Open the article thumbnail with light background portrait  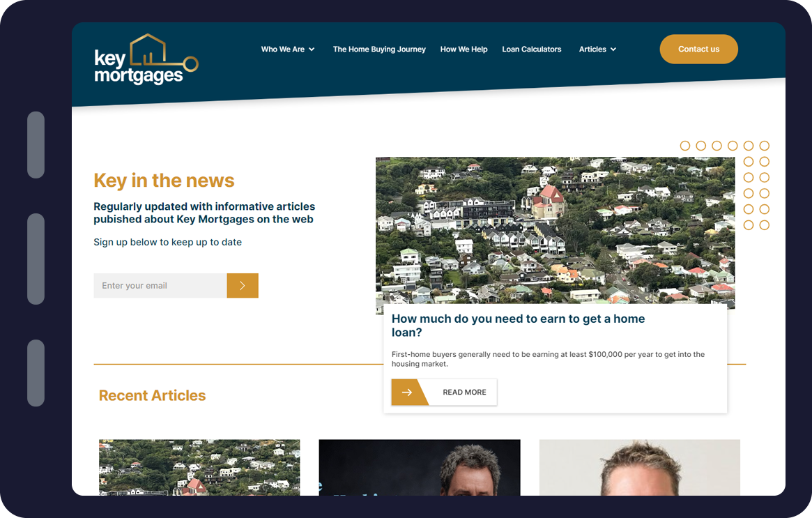tap(639, 467)
